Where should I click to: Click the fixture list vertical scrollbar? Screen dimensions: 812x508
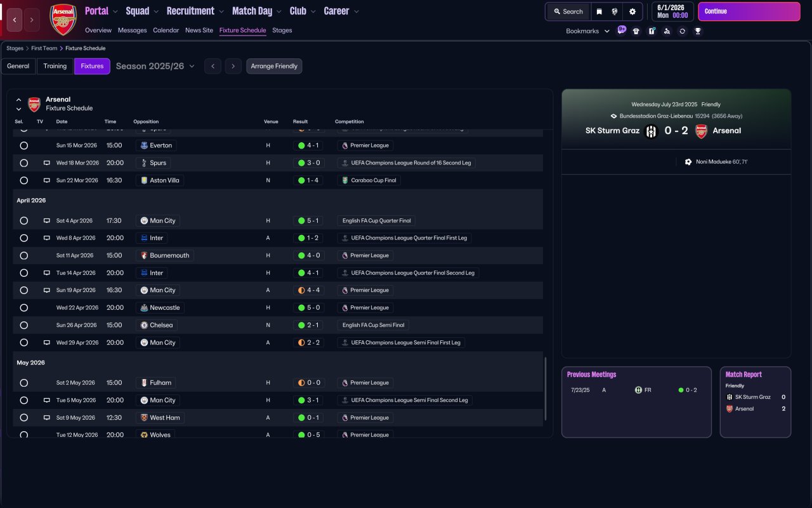pos(545,389)
